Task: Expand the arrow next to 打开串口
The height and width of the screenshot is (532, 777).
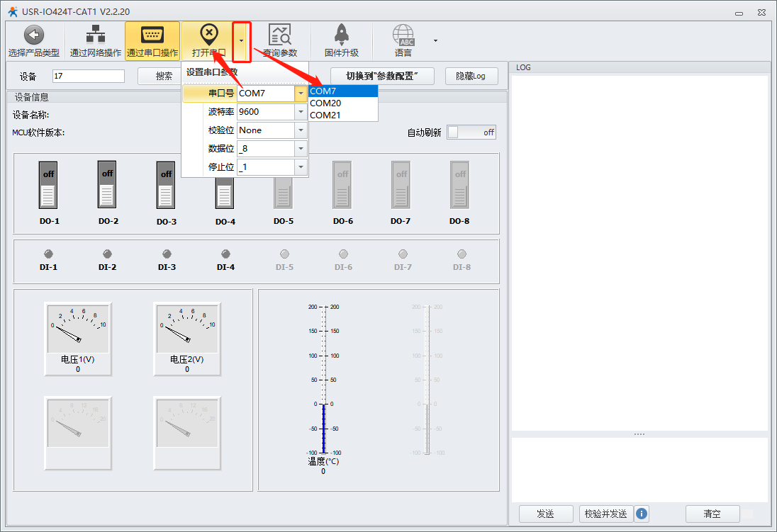Action: pos(241,41)
